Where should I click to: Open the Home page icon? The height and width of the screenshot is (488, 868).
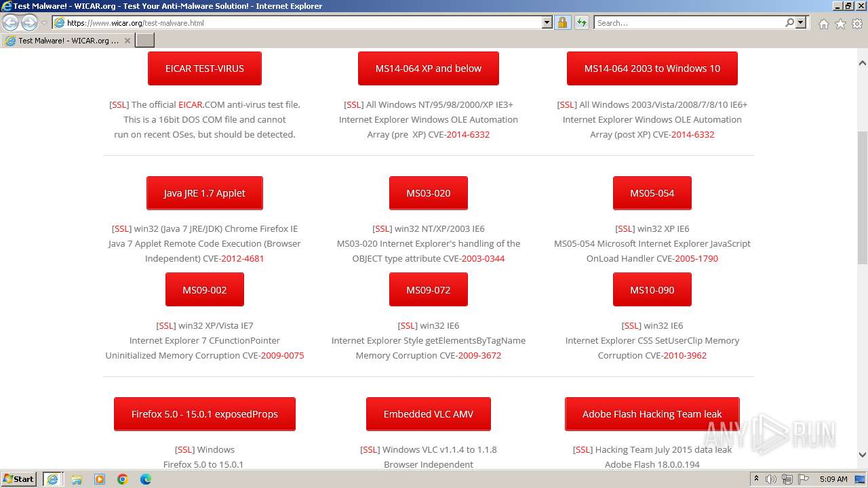(823, 24)
